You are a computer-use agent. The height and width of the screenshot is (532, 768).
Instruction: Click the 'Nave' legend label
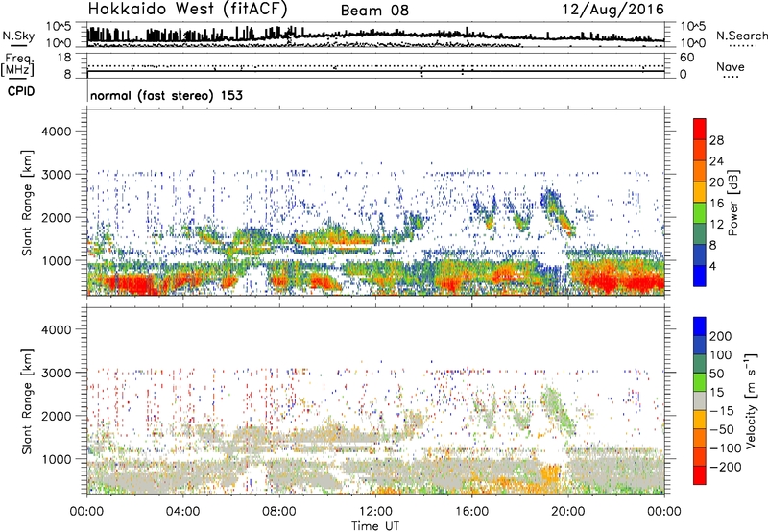(x=730, y=66)
